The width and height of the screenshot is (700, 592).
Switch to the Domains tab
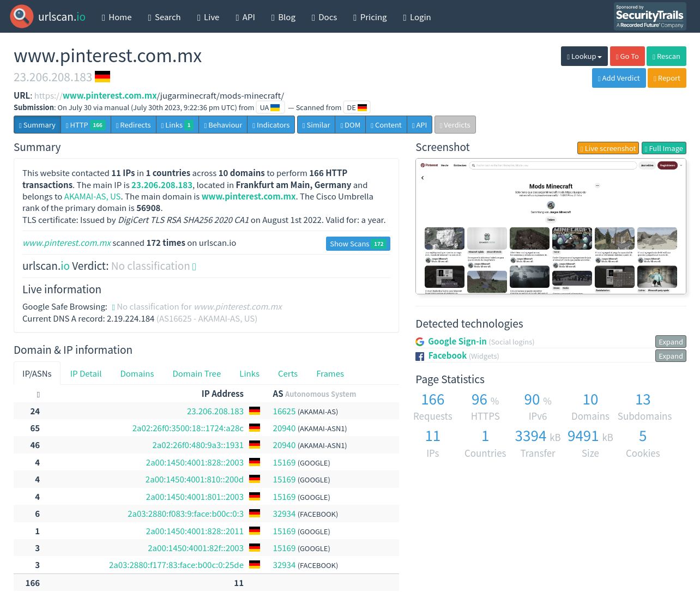[137, 373]
